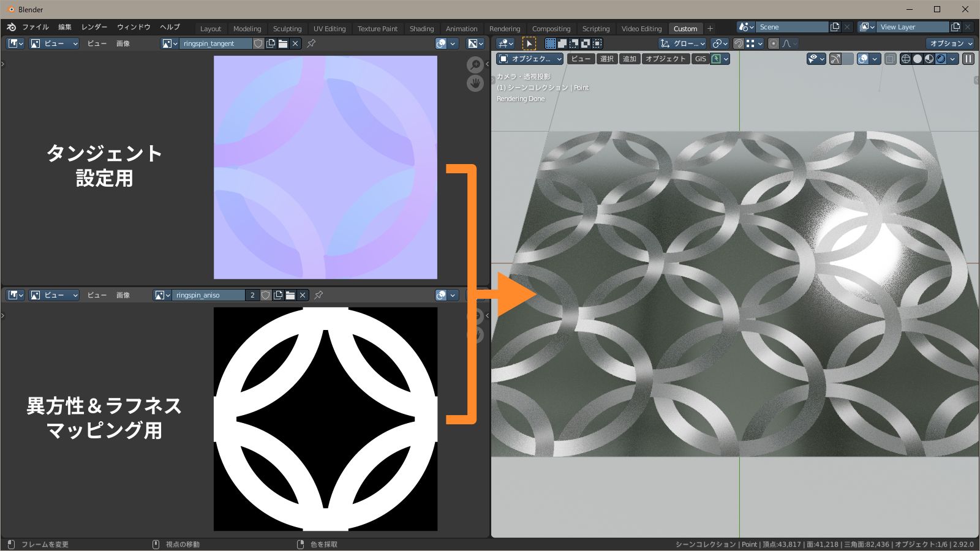Open the 編集 (Edit) menu

pyautogui.click(x=65, y=27)
